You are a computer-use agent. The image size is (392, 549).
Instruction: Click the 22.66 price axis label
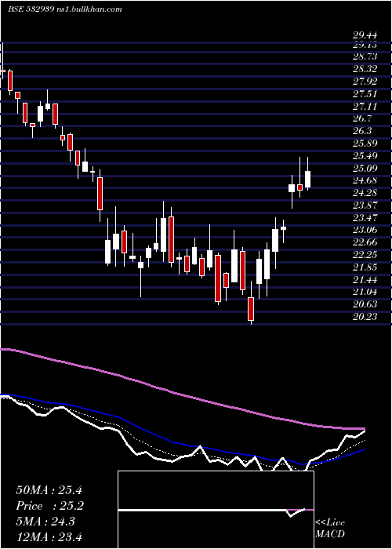coord(365,242)
